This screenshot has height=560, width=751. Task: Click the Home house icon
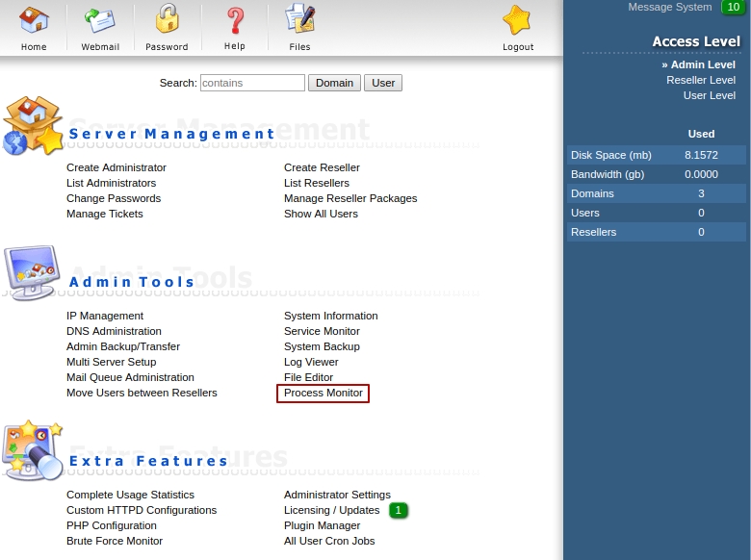point(34,20)
